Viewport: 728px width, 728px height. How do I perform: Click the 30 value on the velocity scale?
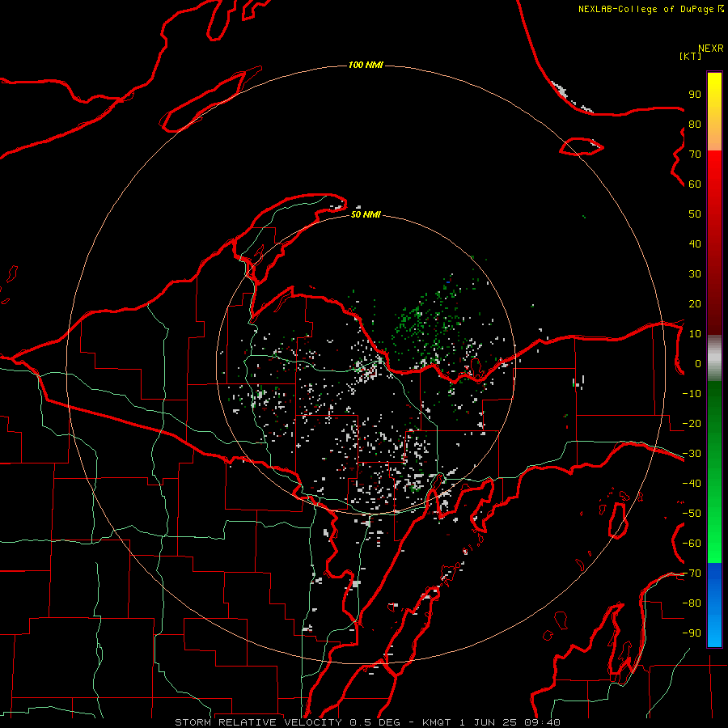[695, 274]
